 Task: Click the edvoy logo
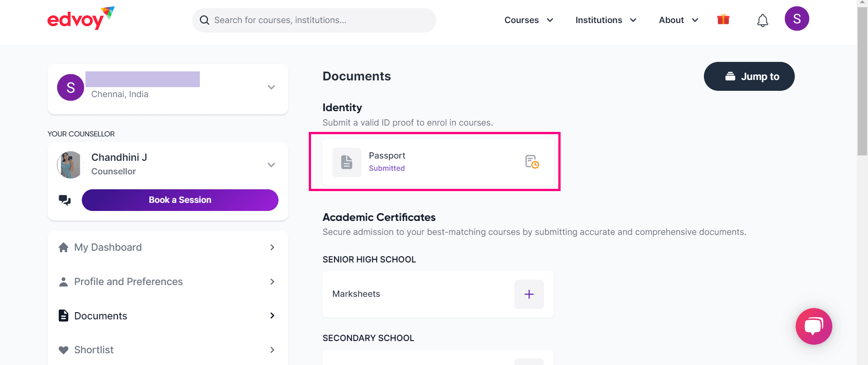(x=81, y=19)
